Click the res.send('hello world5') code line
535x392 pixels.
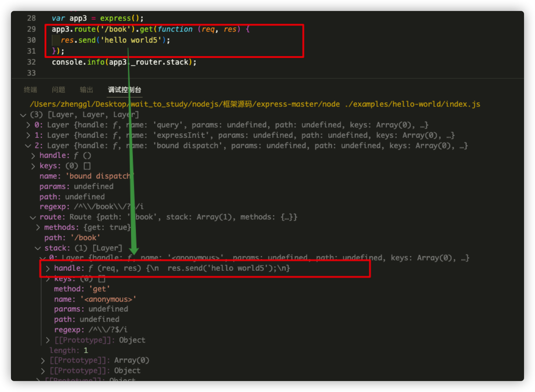click(x=115, y=40)
